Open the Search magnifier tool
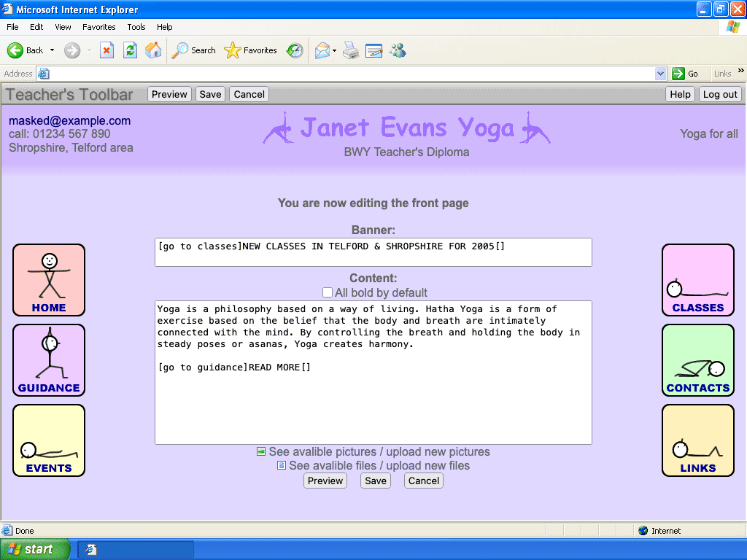Screen dimensions: 747x560 [x=179, y=50]
